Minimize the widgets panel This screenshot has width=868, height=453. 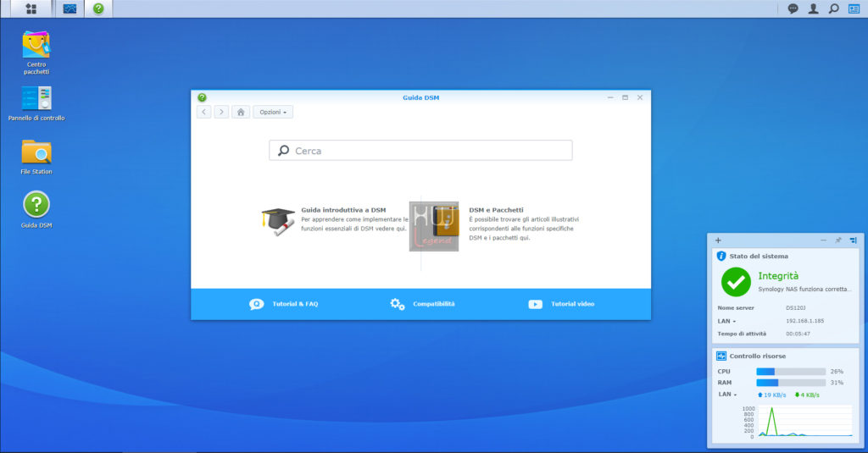coord(823,240)
